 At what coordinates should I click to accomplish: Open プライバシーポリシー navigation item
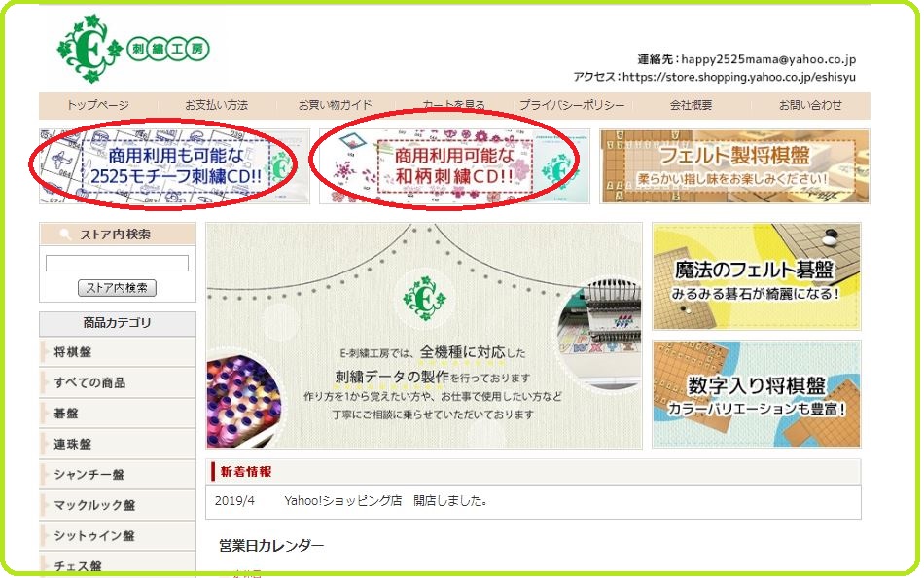pyautogui.click(x=572, y=105)
